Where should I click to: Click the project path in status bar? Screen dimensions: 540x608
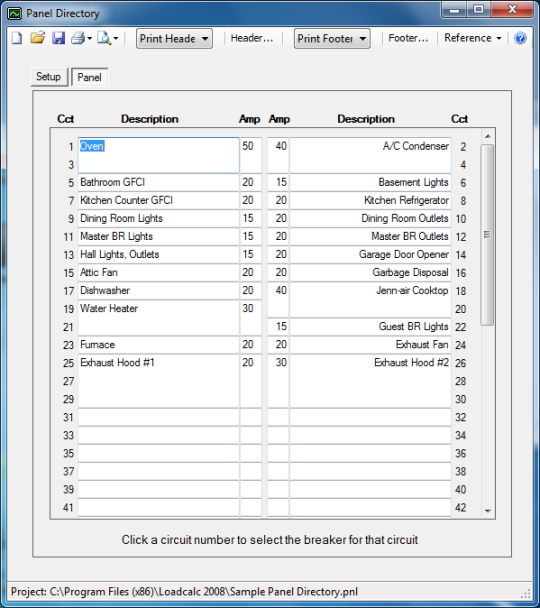(x=184, y=592)
